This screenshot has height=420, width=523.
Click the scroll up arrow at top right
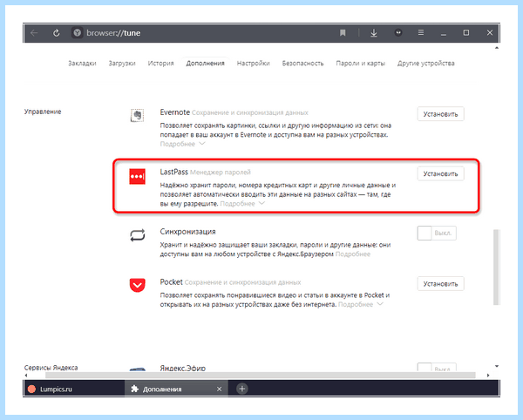[496, 48]
